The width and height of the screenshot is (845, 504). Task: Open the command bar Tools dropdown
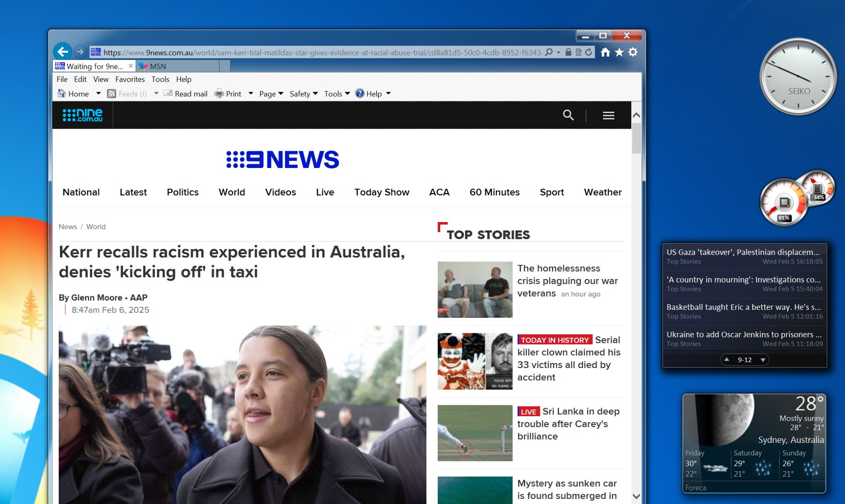click(x=337, y=94)
